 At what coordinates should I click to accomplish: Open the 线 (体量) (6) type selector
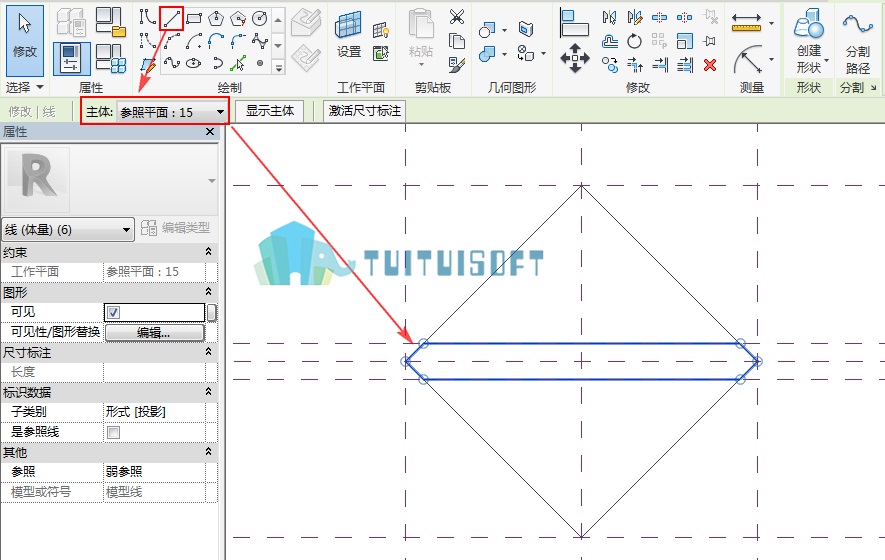[x=68, y=230]
